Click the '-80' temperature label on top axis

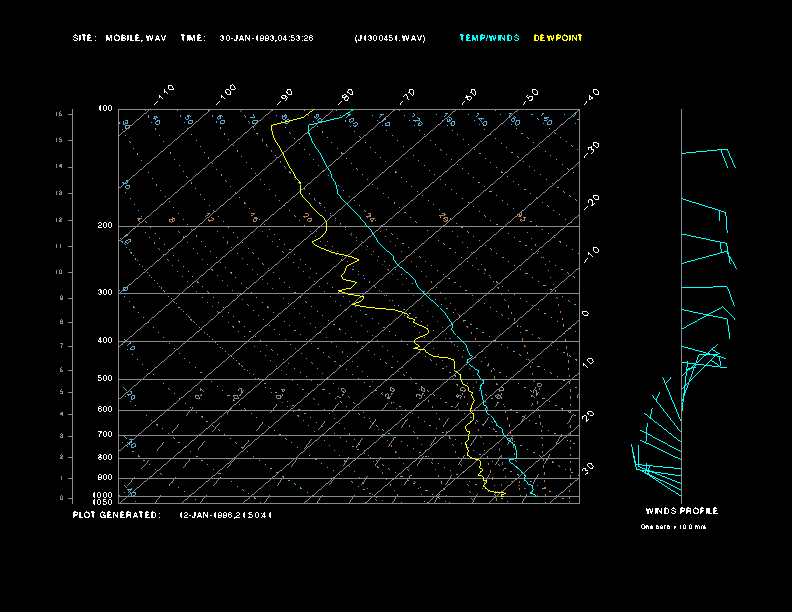pyautogui.click(x=346, y=96)
